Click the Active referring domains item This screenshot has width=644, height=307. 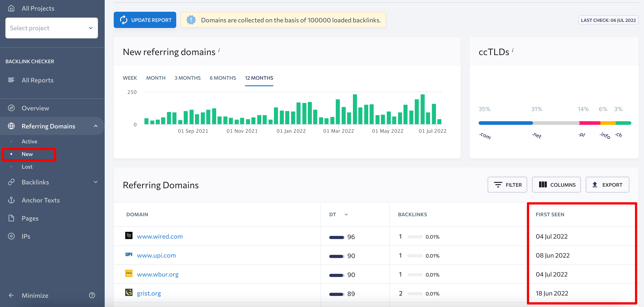pyautogui.click(x=29, y=141)
